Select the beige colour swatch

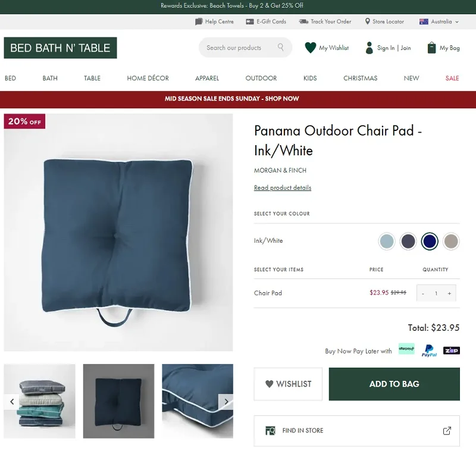(451, 241)
